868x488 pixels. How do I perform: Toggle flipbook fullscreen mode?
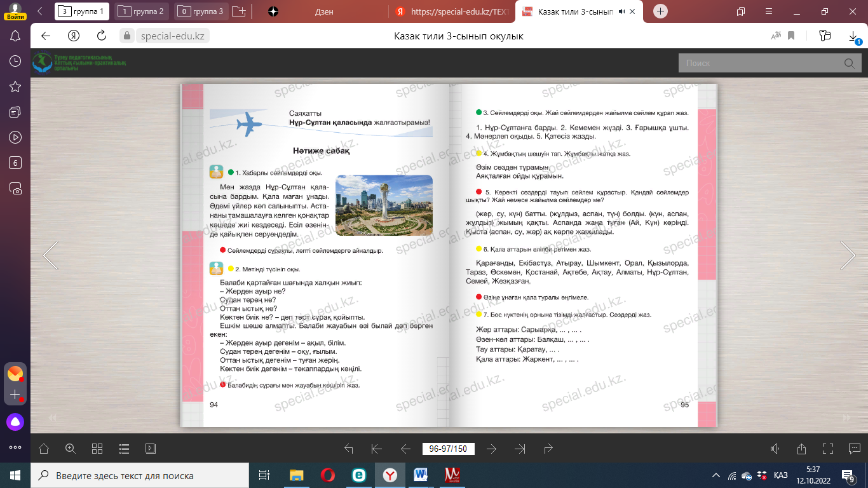(x=827, y=449)
